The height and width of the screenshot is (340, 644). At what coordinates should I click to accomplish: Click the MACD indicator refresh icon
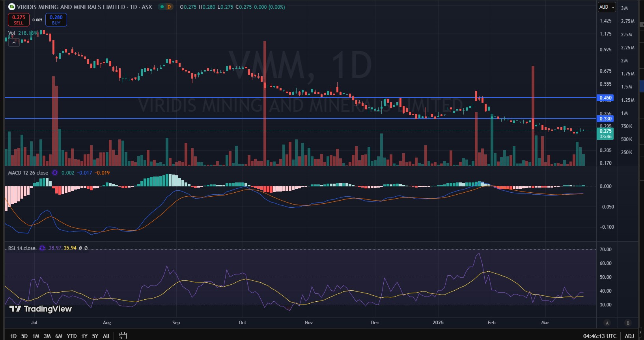tap(55, 173)
